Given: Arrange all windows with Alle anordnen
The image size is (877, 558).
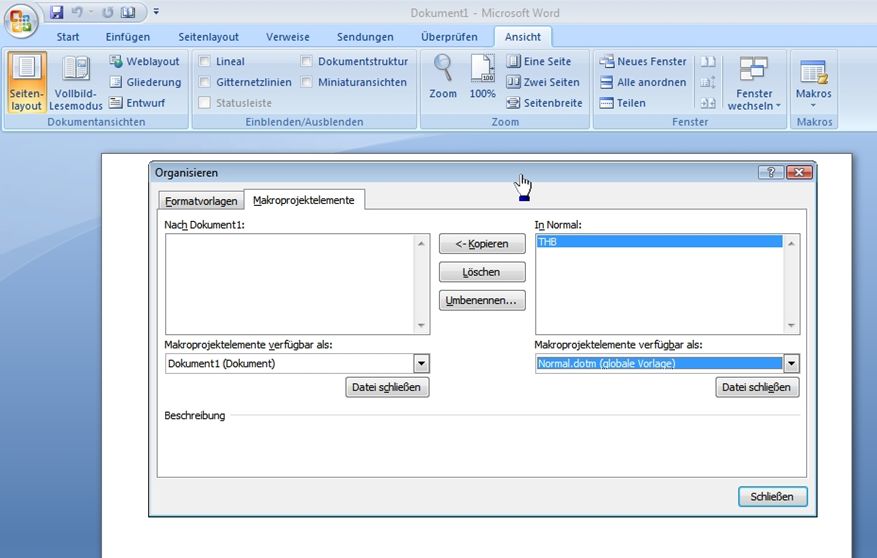Looking at the screenshot, I should [643, 82].
